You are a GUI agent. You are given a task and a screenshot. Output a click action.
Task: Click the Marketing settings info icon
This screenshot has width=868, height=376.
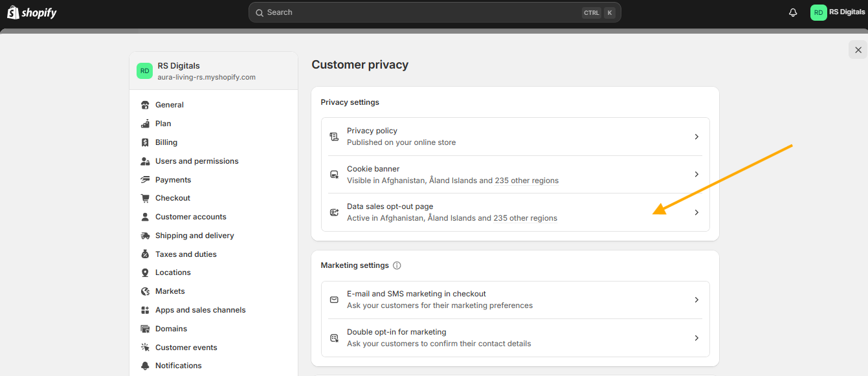[x=397, y=265]
